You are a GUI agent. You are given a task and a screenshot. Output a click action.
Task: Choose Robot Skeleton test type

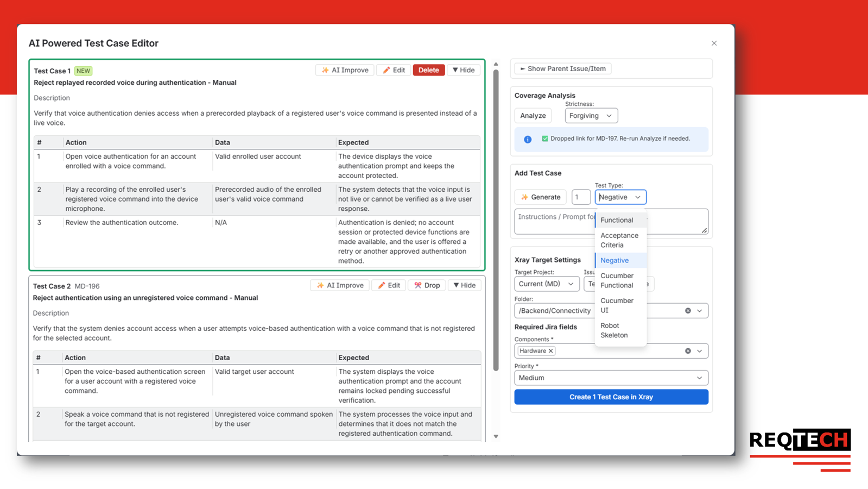620,330
